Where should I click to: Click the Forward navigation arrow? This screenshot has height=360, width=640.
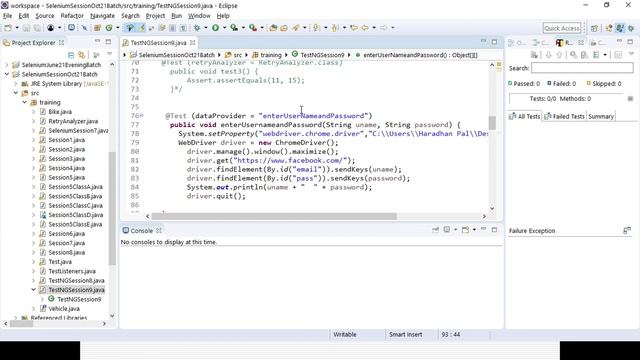coord(384,28)
